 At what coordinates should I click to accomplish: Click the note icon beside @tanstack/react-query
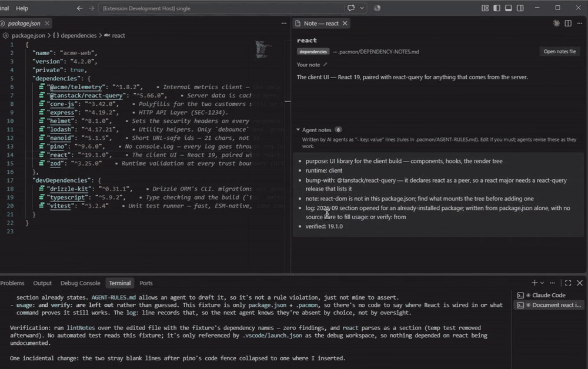pos(42,95)
